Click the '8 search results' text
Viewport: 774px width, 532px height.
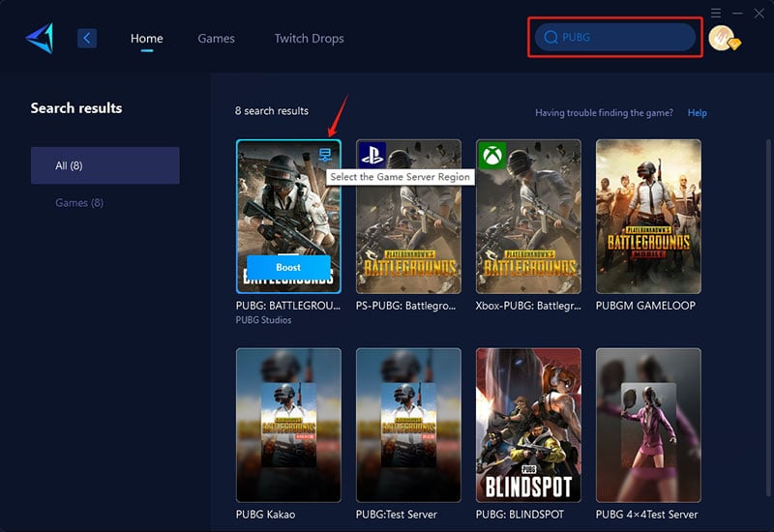[272, 111]
